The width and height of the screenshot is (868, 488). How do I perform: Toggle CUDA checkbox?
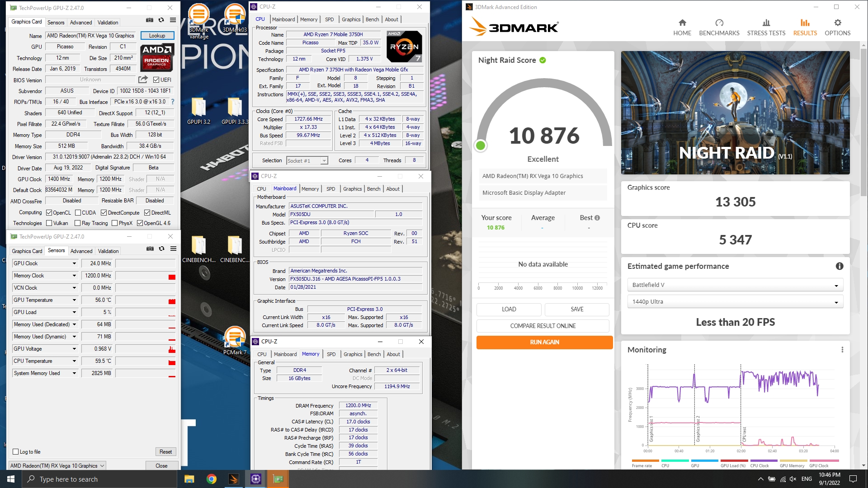78,213
